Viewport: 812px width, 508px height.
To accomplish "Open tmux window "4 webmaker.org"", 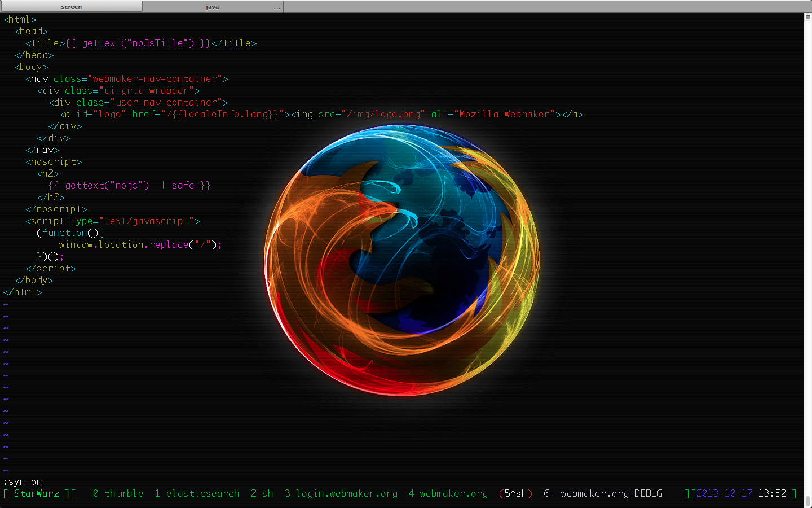I will [448, 493].
